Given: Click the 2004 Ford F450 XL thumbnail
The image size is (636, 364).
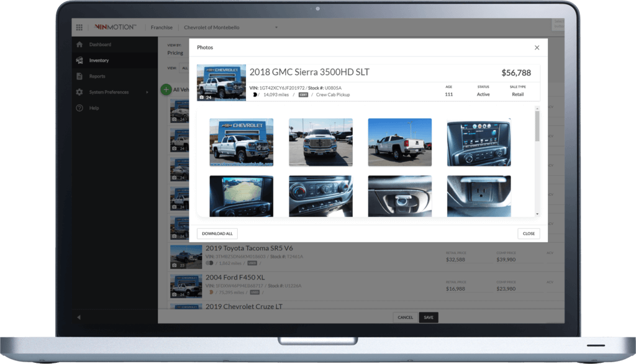Looking at the screenshot, I should click(x=186, y=286).
